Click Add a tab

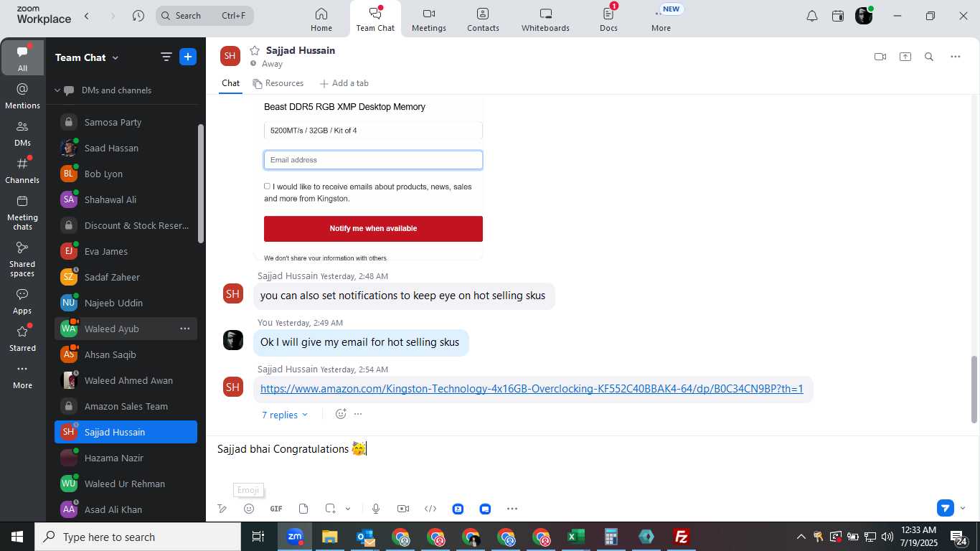pyautogui.click(x=344, y=83)
